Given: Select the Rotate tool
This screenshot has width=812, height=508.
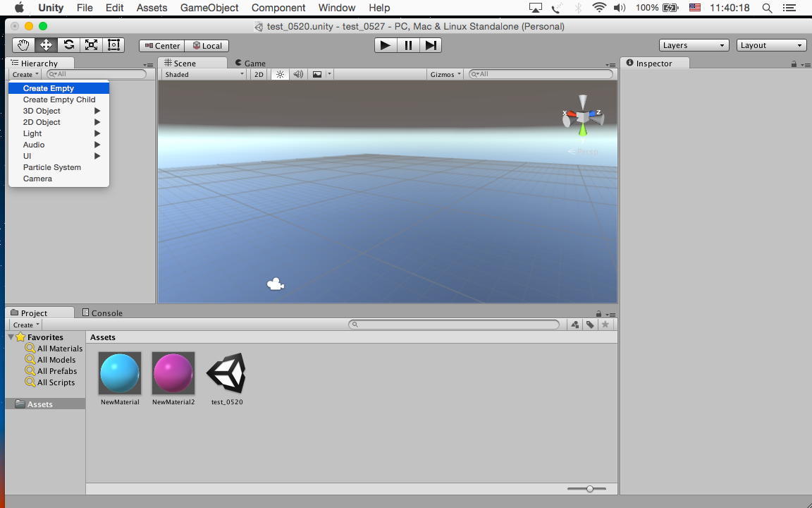Looking at the screenshot, I should tap(68, 45).
